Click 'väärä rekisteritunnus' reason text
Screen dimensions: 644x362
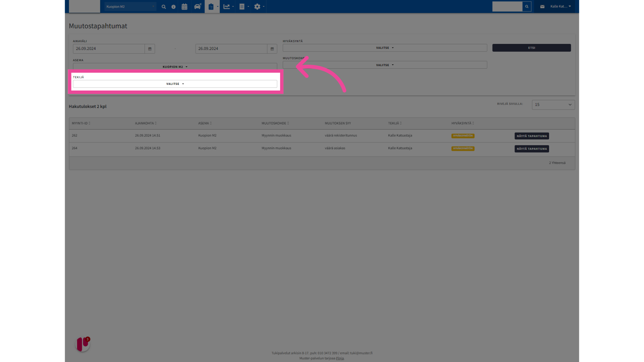341,135
